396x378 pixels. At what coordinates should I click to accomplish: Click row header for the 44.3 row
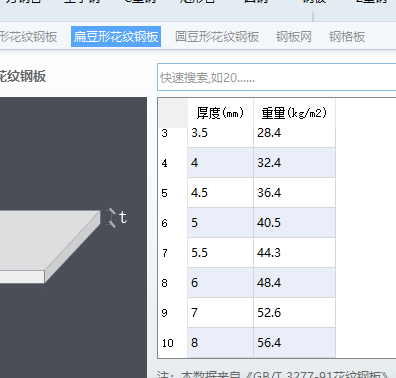(173, 253)
